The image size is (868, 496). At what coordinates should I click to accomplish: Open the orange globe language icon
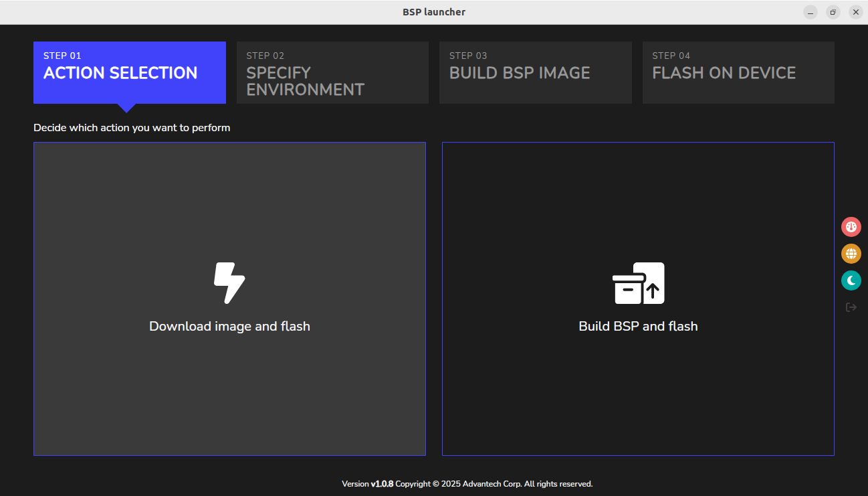(x=851, y=254)
